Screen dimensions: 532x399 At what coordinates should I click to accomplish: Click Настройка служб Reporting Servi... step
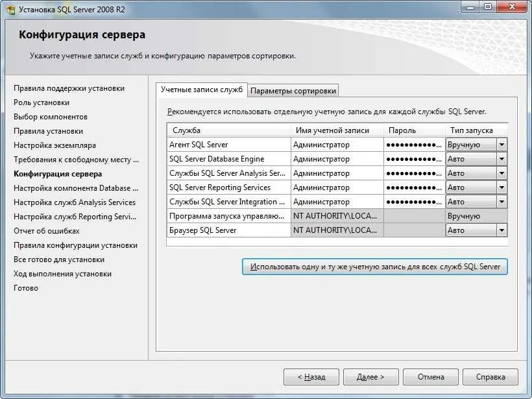tap(75, 217)
